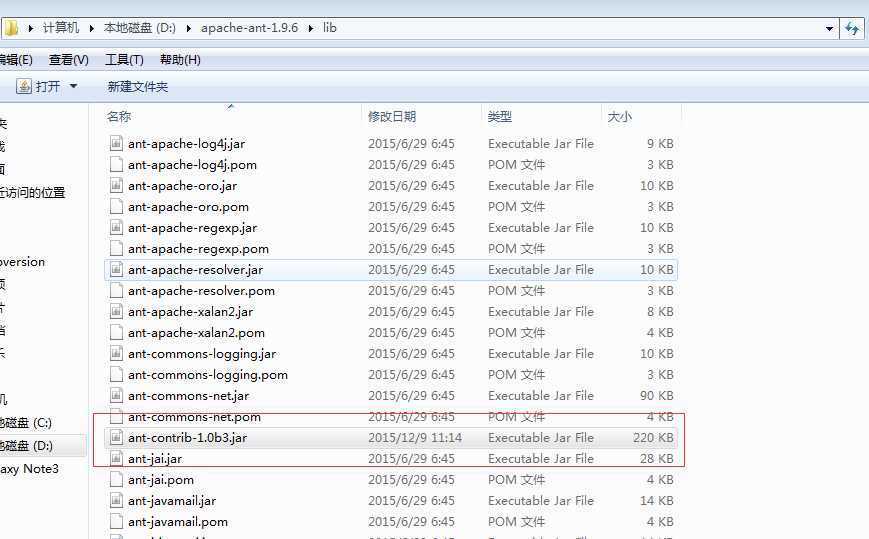Image resolution: width=869 pixels, height=539 pixels.
Task: Select file name ant-javamail.pom
Action: coord(178,522)
